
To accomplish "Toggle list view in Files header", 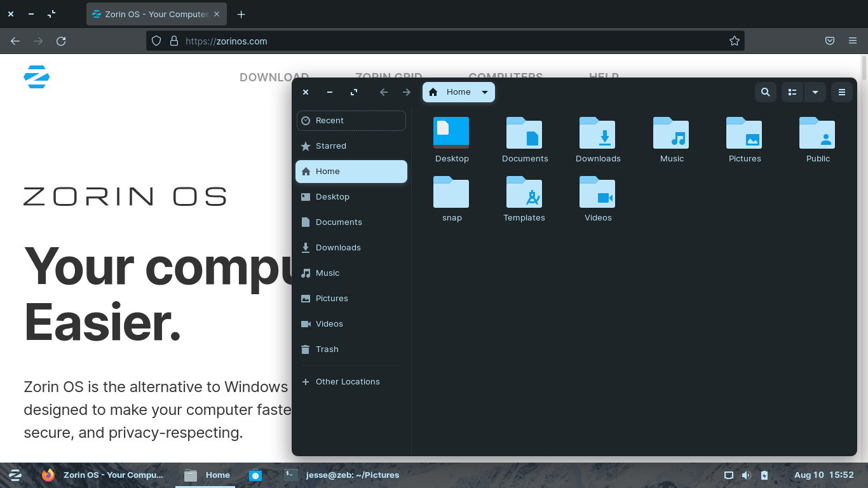I will point(792,92).
